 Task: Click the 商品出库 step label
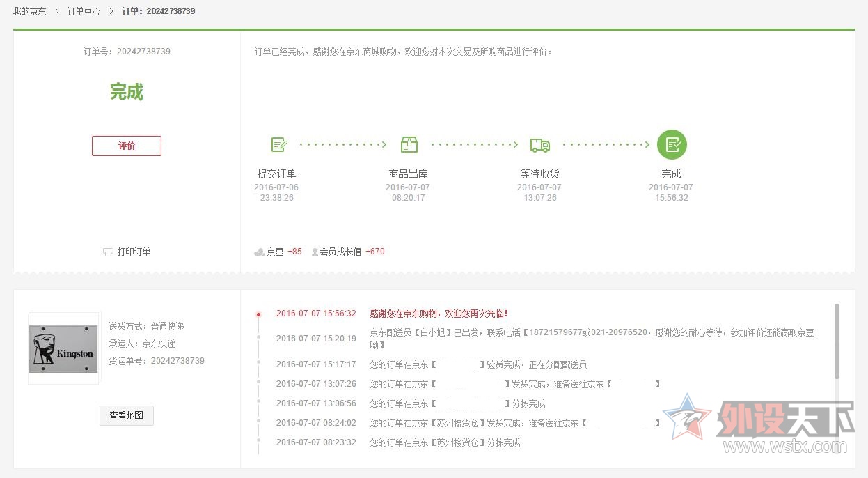point(409,174)
